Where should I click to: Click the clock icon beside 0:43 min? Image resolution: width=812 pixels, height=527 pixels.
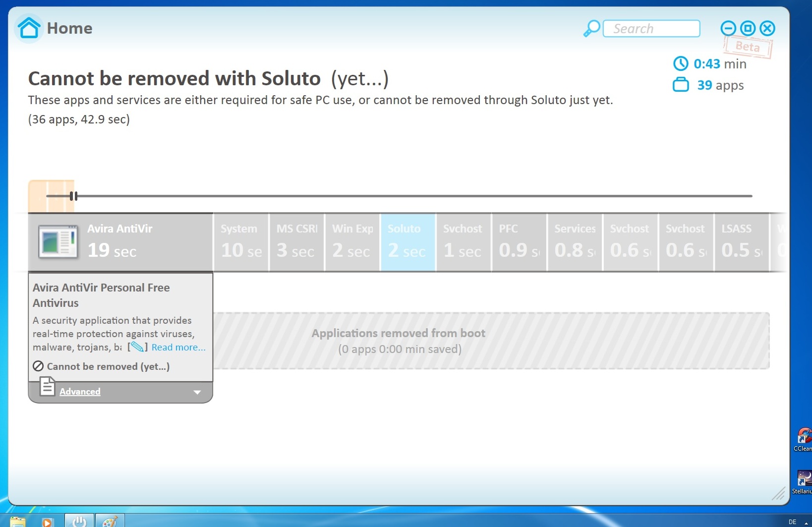(x=681, y=63)
